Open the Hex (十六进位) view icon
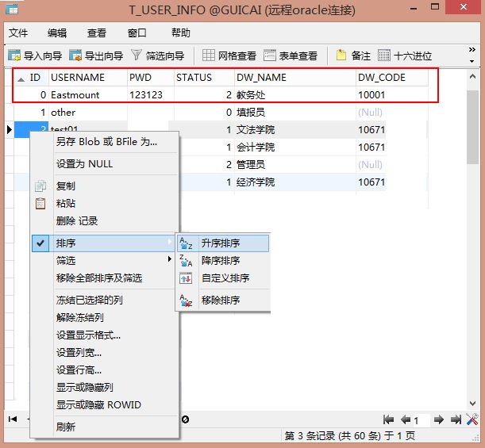Image resolution: width=485 pixels, height=448 pixels. (x=384, y=56)
